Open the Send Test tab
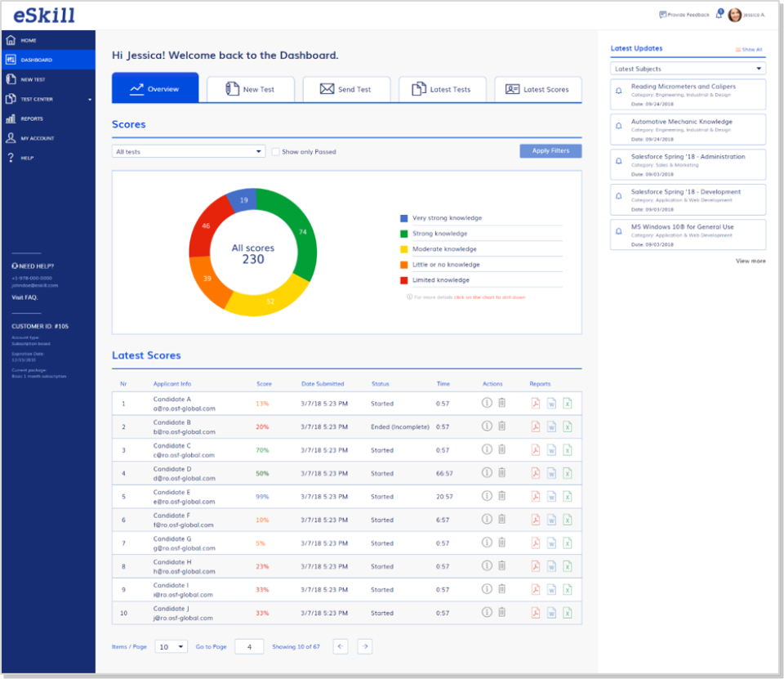The image size is (784, 679). coord(346,89)
